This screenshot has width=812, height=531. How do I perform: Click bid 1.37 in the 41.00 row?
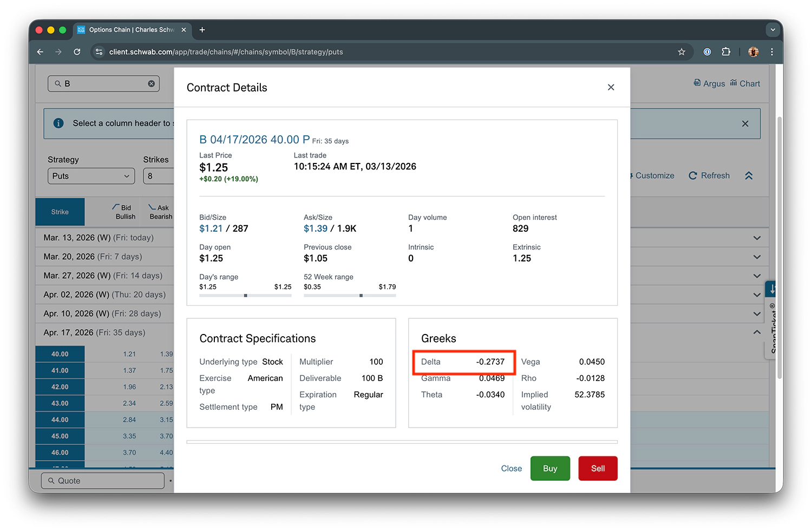[x=129, y=370]
